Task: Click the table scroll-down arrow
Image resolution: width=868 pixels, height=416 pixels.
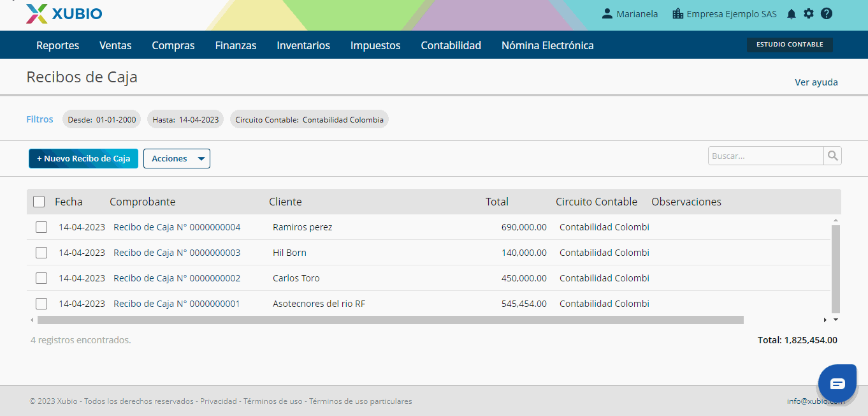Action: [835, 320]
